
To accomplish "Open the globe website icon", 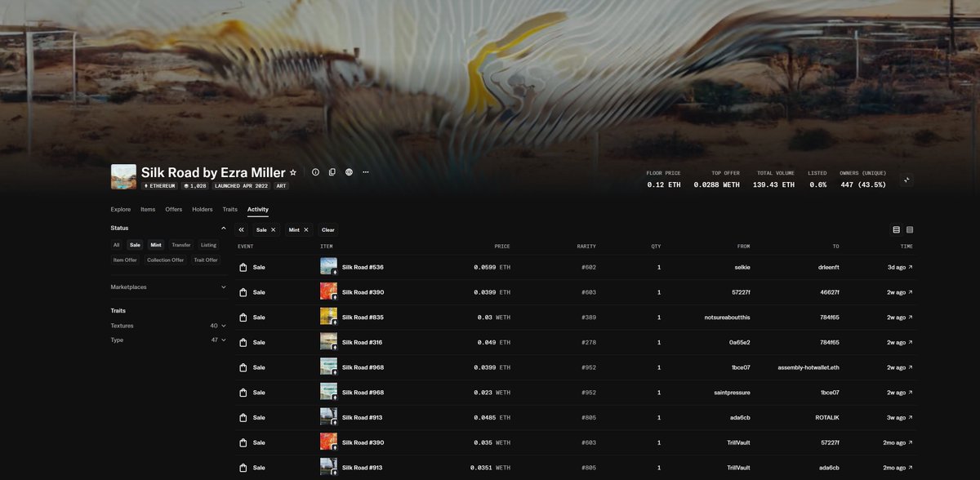I will [349, 172].
